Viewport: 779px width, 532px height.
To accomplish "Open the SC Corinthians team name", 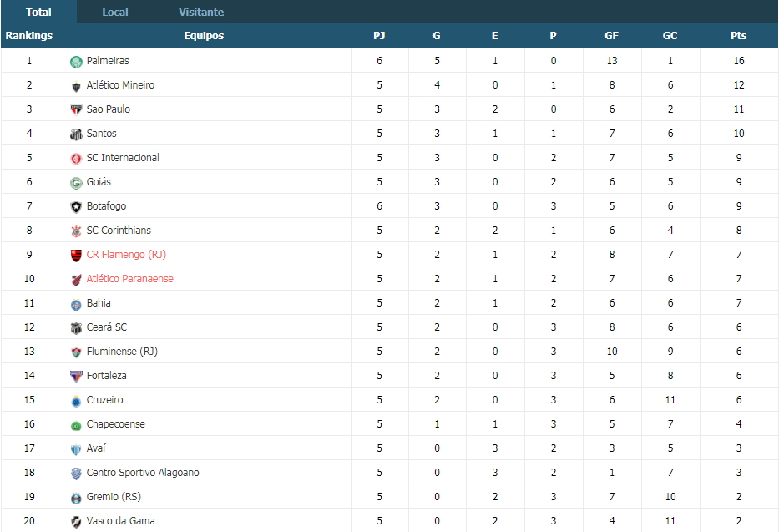I will point(119,230).
